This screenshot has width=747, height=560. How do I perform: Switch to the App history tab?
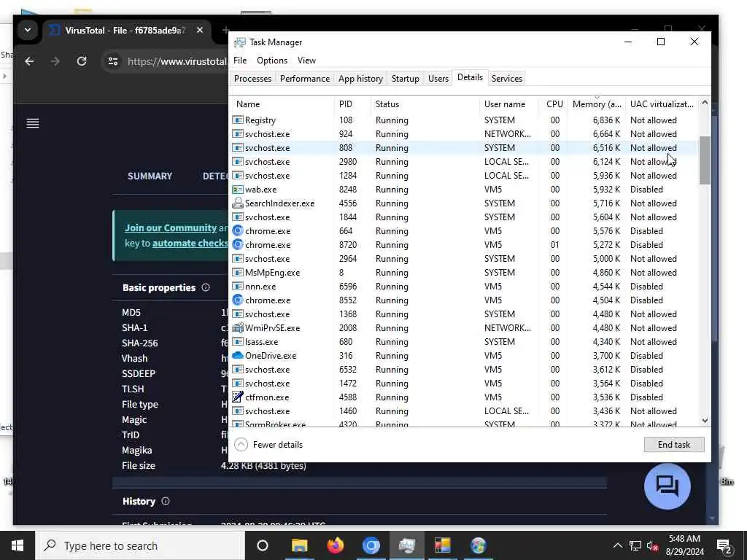360,79
